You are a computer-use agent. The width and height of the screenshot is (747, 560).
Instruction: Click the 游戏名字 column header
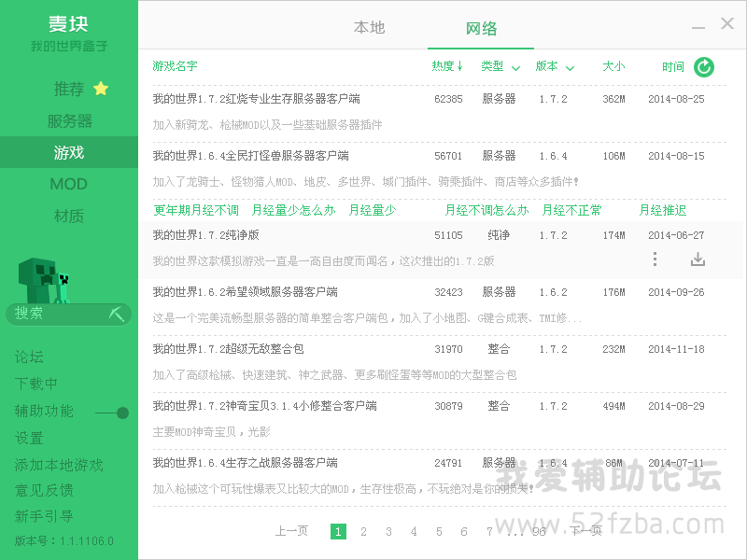175,65
